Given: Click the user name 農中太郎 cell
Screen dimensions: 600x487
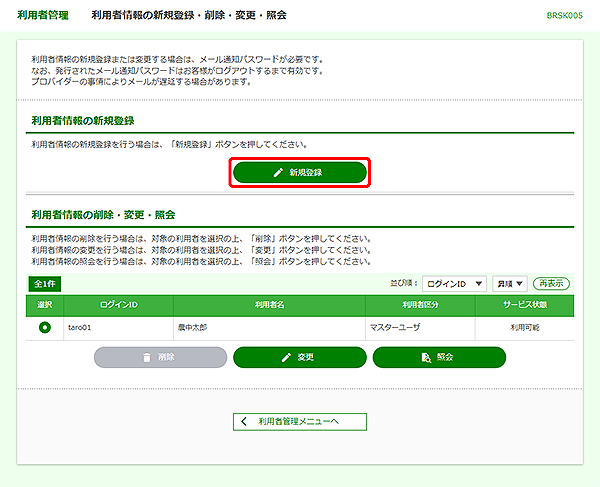Looking at the screenshot, I should (x=269, y=328).
